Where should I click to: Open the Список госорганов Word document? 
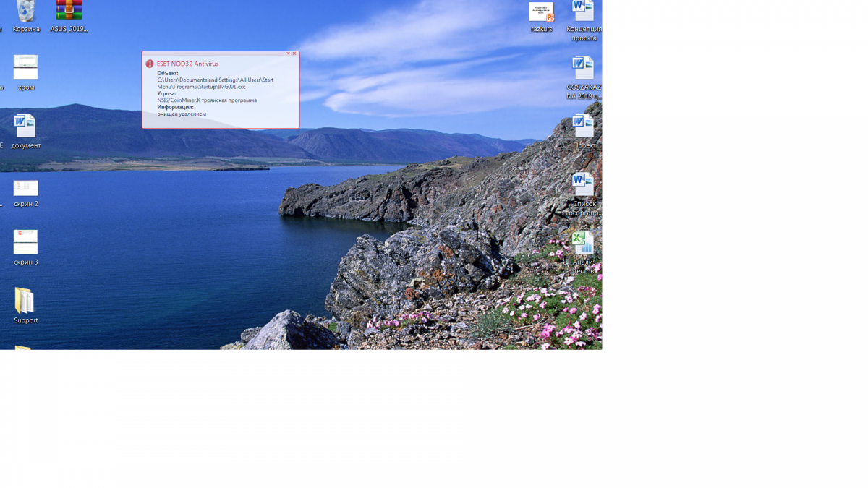pos(583,185)
